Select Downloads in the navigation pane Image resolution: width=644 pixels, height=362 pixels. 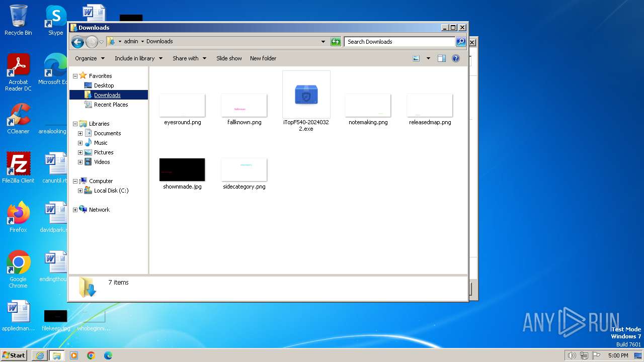[107, 95]
